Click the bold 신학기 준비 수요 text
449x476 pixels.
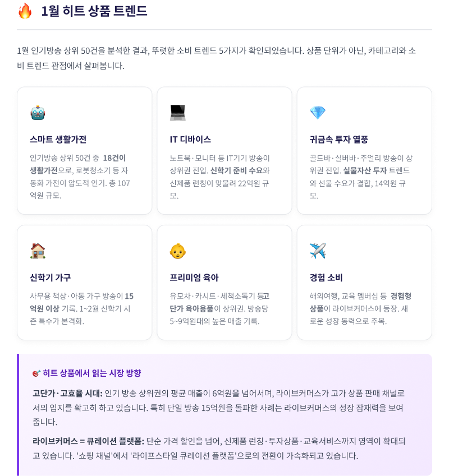236,170
